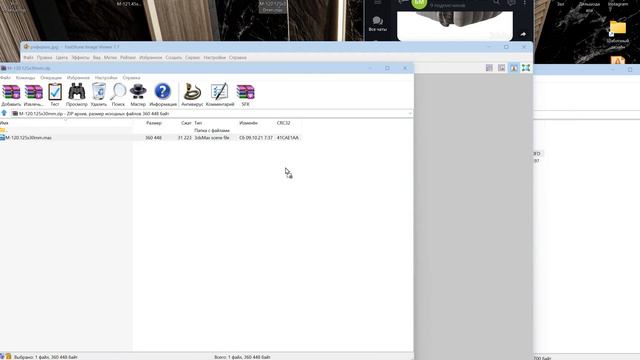Open the Telegram chat green avatar
This screenshot has height=360, width=640.
pyautogui.click(x=419, y=3)
